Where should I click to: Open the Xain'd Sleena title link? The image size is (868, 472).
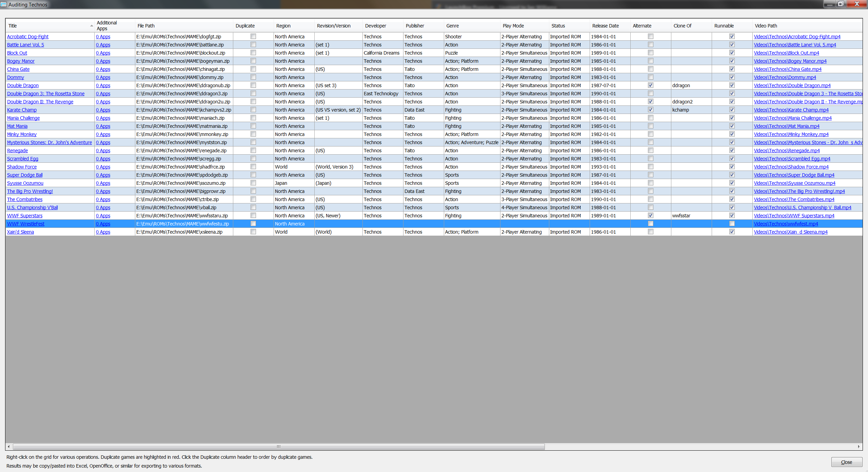pyautogui.click(x=20, y=232)
